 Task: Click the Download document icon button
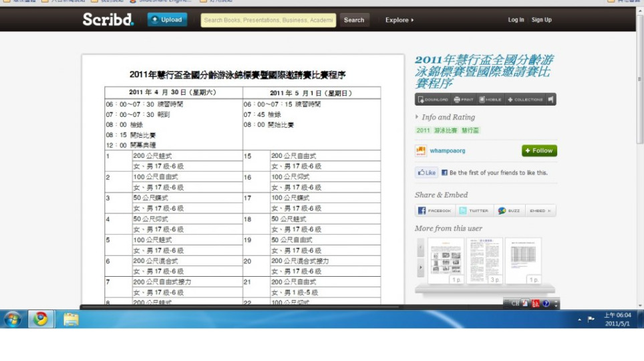433,100
